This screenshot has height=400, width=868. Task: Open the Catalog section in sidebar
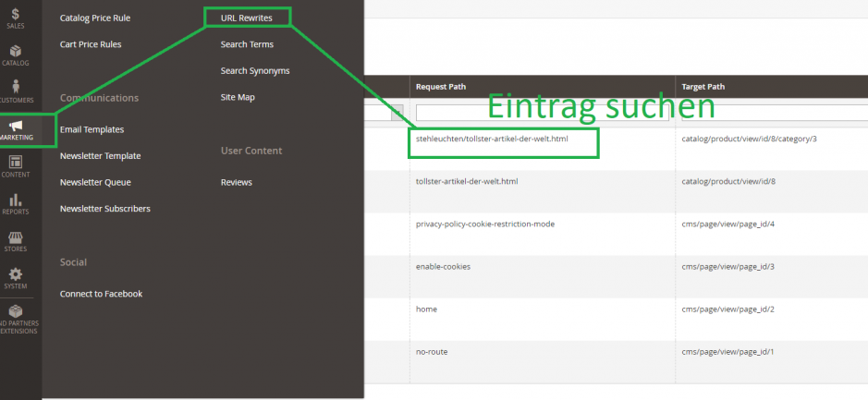coord(16,55)
